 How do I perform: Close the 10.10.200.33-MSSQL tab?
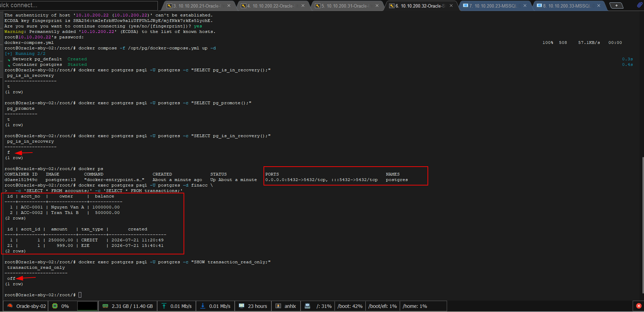coord(599,5)
